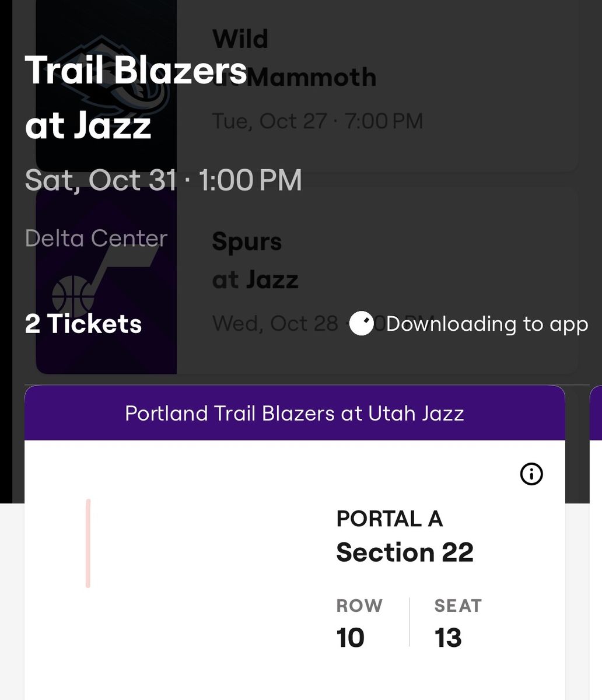Tap the Tue, Oct 27 7:00 PM line

318,121
